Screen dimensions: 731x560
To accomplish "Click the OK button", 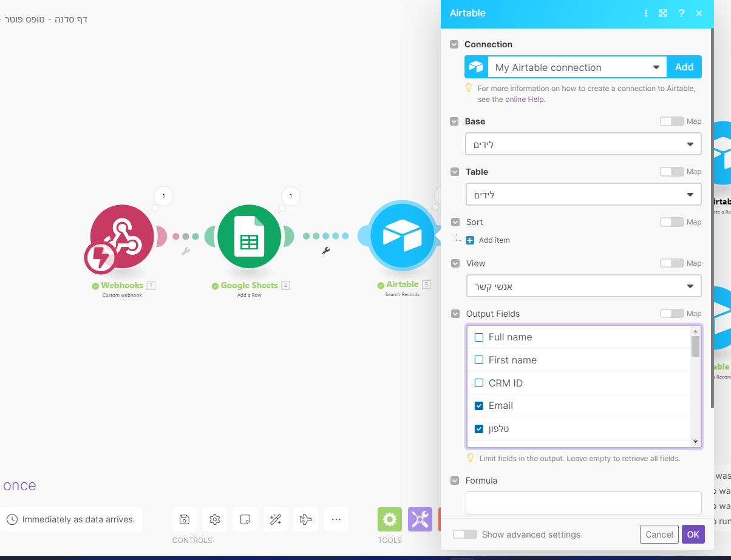I will point(693,535).
